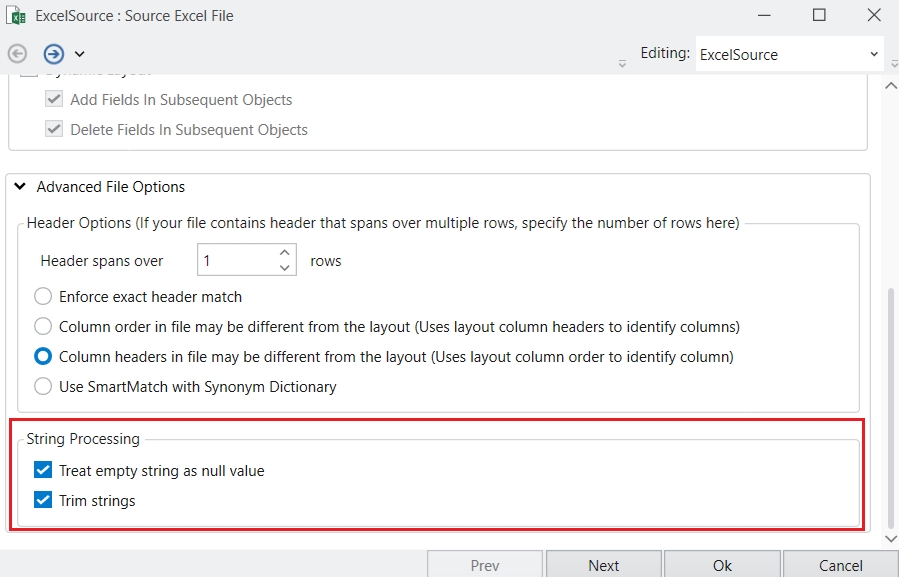Image resolution: width=899 pixels, height=577 pixels.
Task: Select Use SmartMatch with Synonym Dictionary
Action: pos(43,386)
